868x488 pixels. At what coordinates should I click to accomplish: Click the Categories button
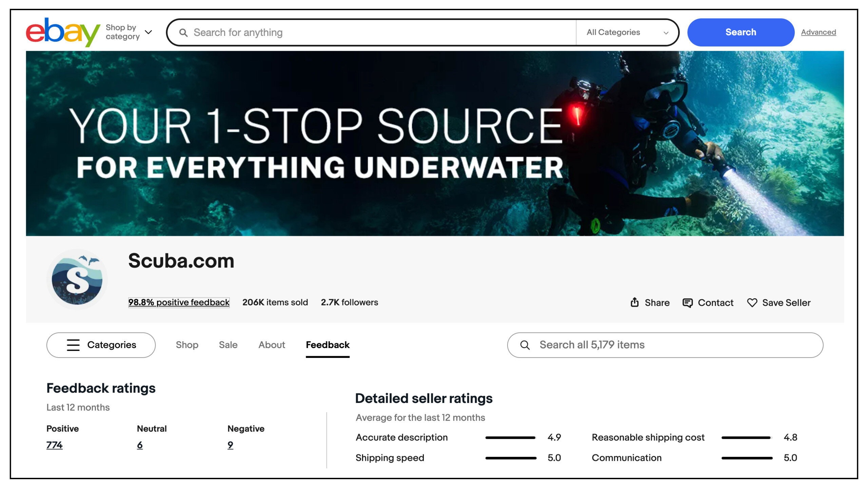(101, 345)
